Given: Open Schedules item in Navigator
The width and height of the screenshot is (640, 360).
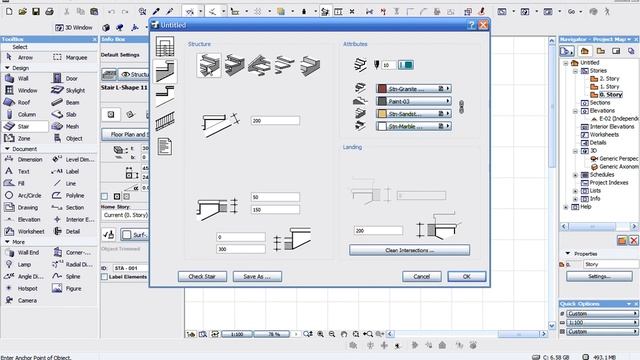Looking at the screenshot, I should click(x=602, y=175).
